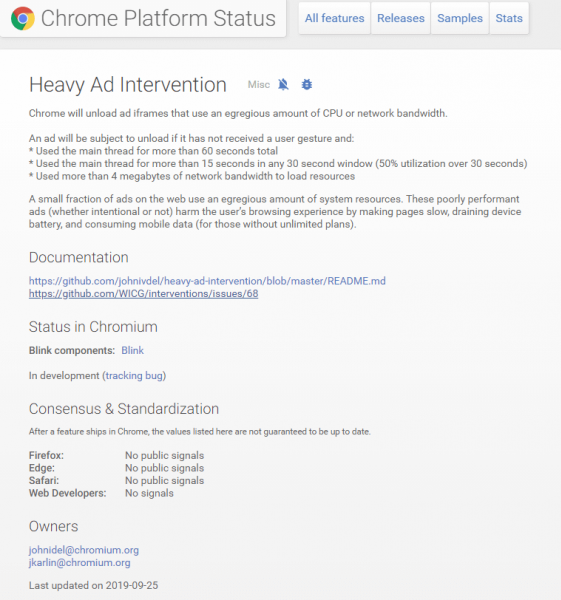Screen dimensions: 561x600
Task: Click the Web Developers: label
Action: click(x=67, y=493)
